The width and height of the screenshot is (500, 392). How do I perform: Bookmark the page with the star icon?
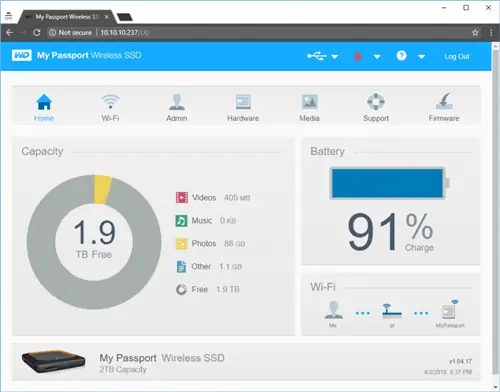pyautogui.click(x=475, y=33)
